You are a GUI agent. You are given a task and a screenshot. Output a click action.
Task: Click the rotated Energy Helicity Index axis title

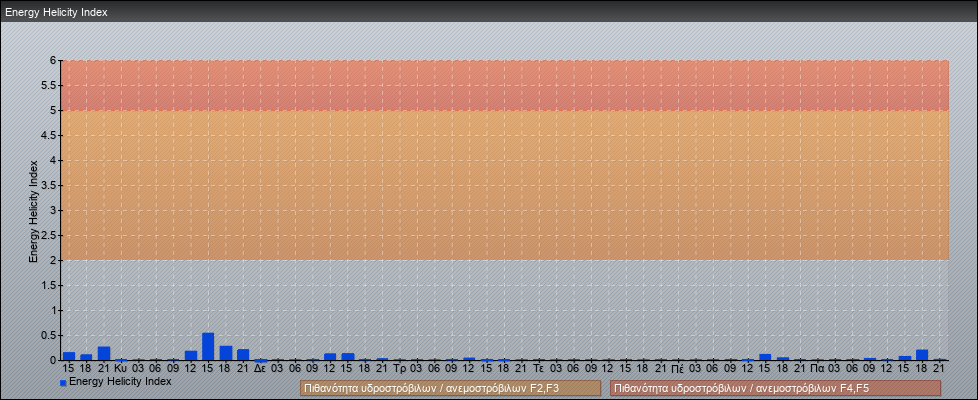34,211
